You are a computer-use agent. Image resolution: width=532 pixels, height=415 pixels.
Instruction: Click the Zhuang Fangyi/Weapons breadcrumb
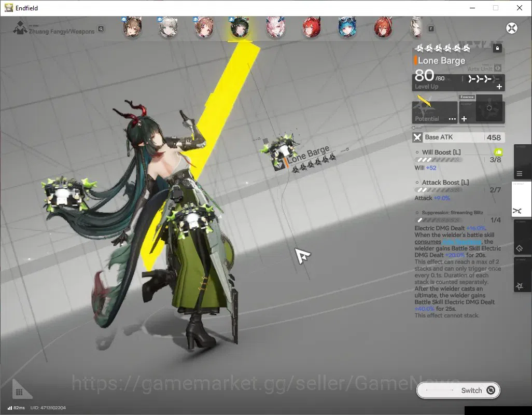[61, 31]
